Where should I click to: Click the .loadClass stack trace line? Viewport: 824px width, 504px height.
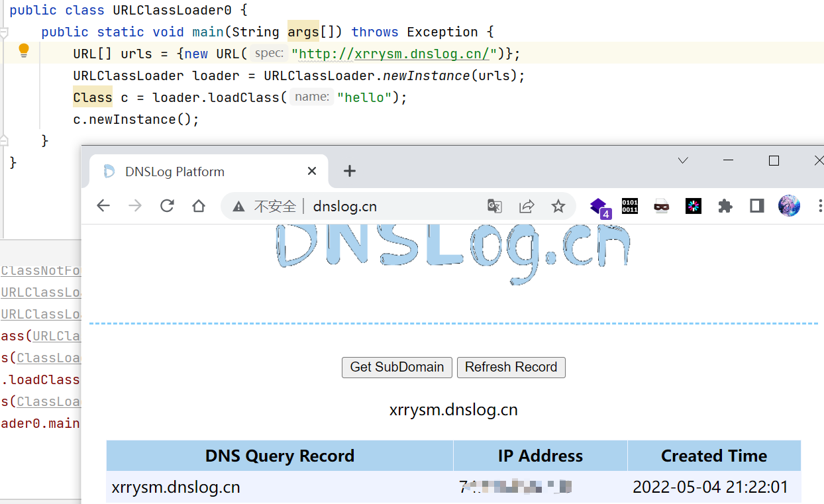click(40, 379)
